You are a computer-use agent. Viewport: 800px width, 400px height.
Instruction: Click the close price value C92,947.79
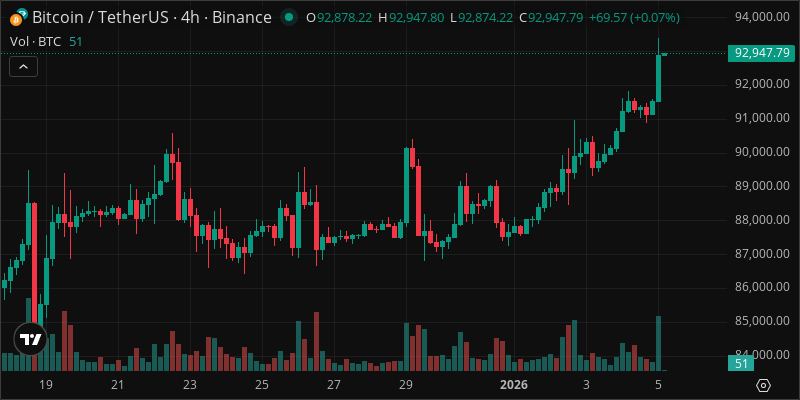[551, 18]
